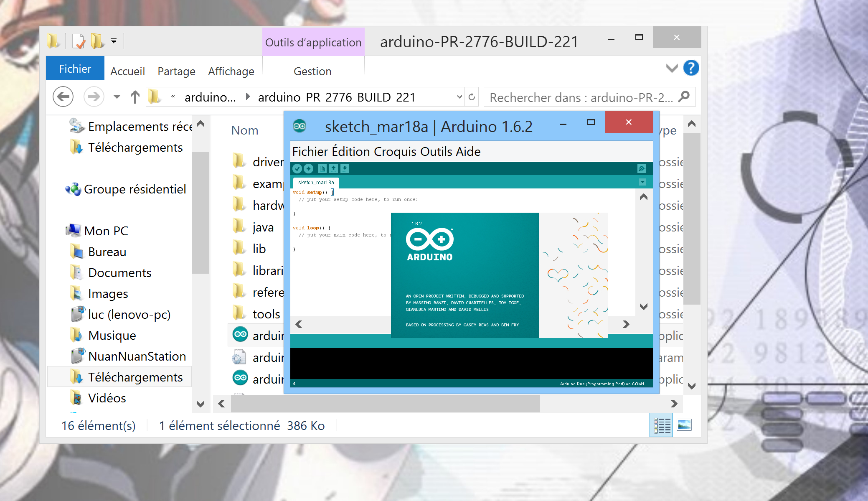868x501 pixels.
Task: Switch to Accueil ribbon tab
Action: 127,71
